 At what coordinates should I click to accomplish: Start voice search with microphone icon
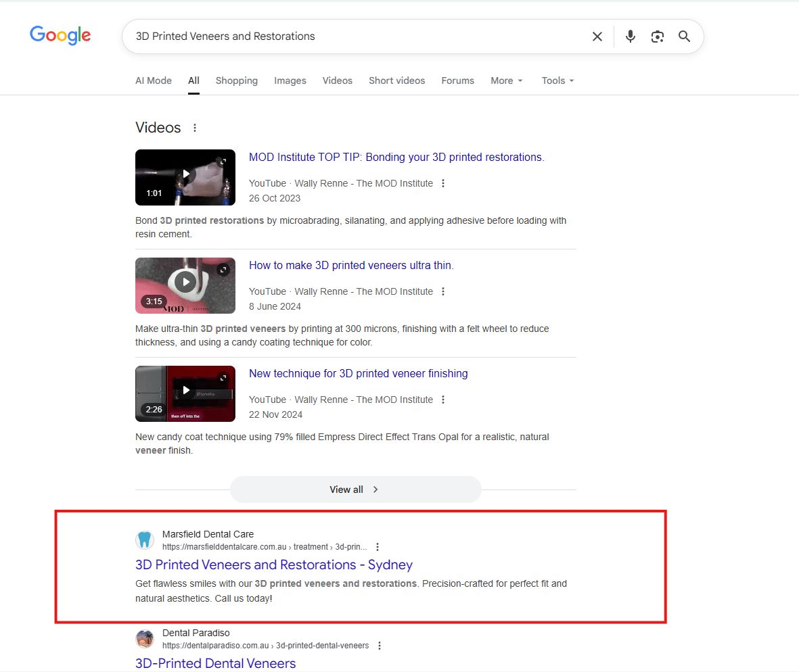point(630,37)
